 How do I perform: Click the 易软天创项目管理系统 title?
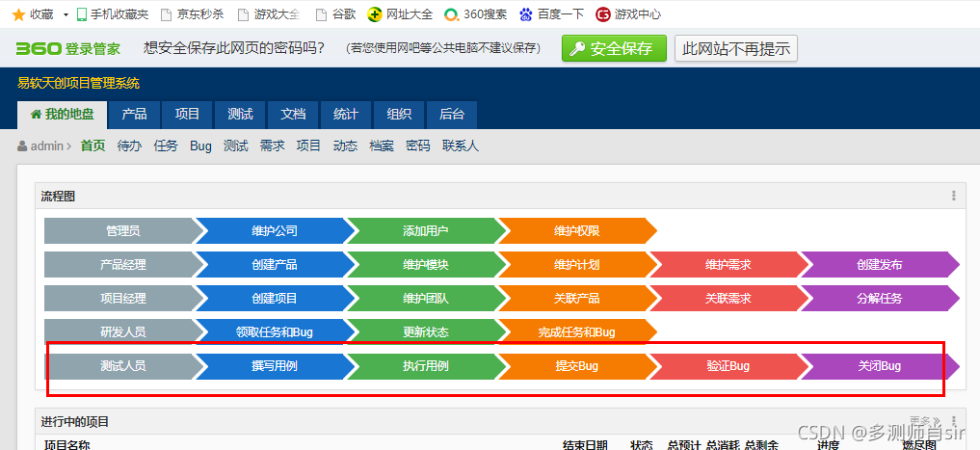pyautogui.click(x=79, y=83)
